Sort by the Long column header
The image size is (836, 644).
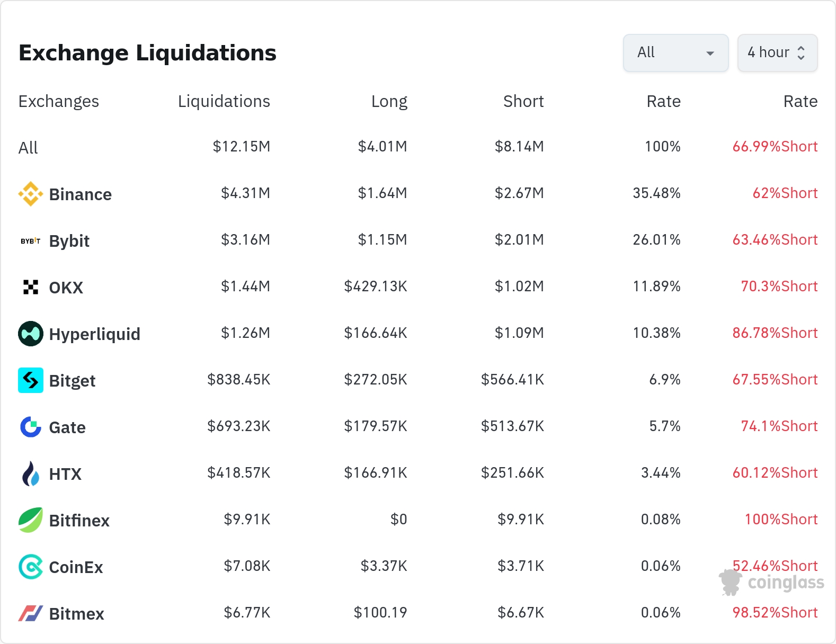click(389, 101)
